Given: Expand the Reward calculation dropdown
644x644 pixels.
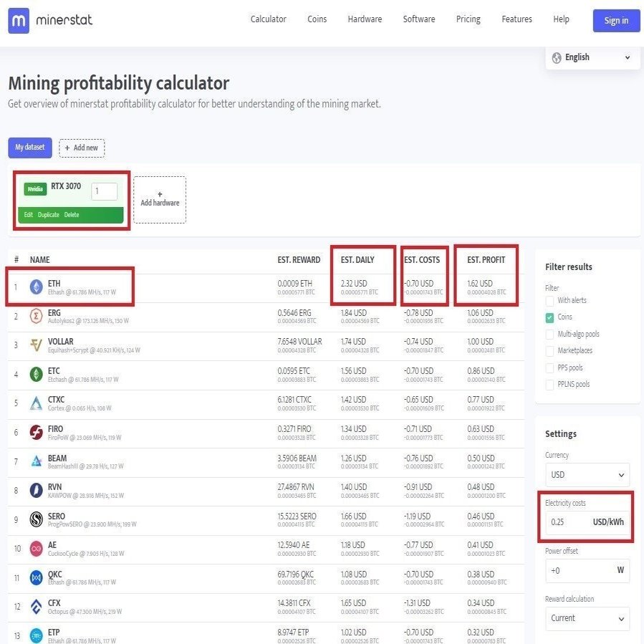Looking at the screenshot, I should click(x=587, y=618).
